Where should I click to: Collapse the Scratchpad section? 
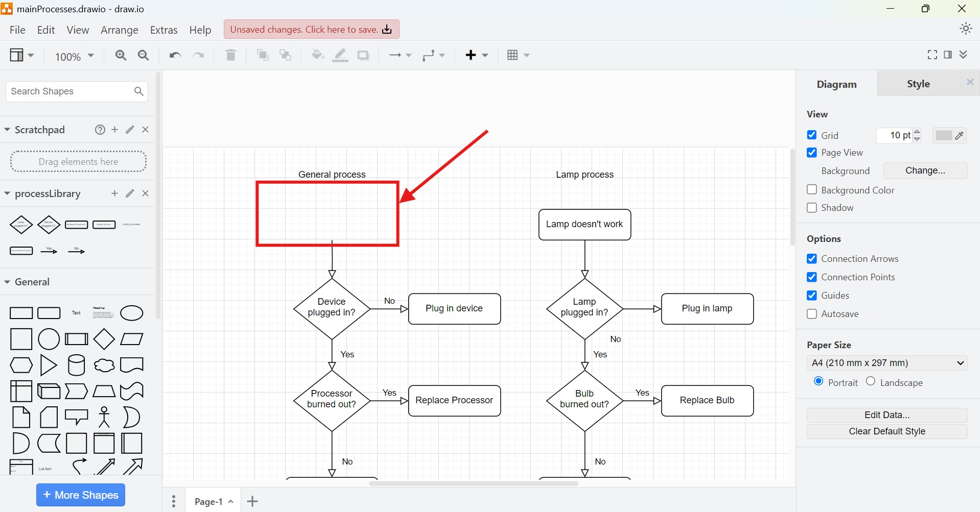click(x=7, y=130)
